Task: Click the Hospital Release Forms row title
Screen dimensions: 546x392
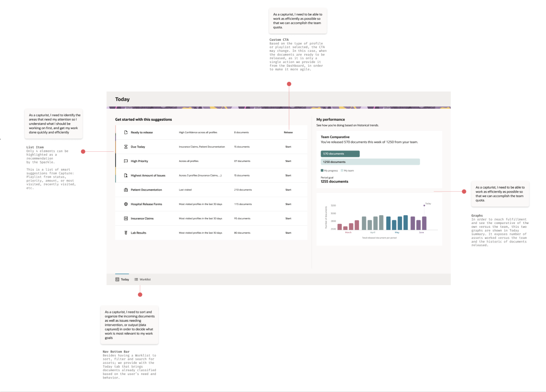Action: click(x=146, y=204)
